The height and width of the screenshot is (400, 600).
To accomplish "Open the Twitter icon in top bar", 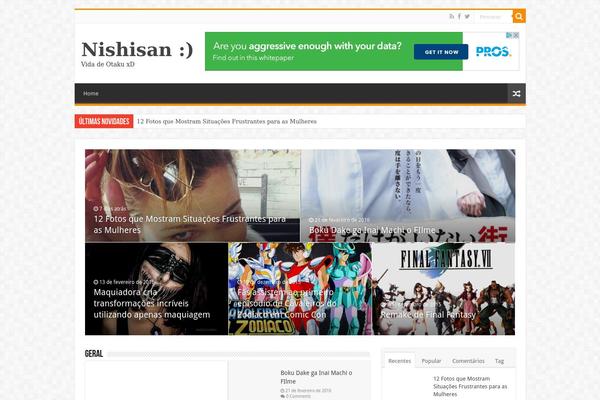I will [467, 16].
